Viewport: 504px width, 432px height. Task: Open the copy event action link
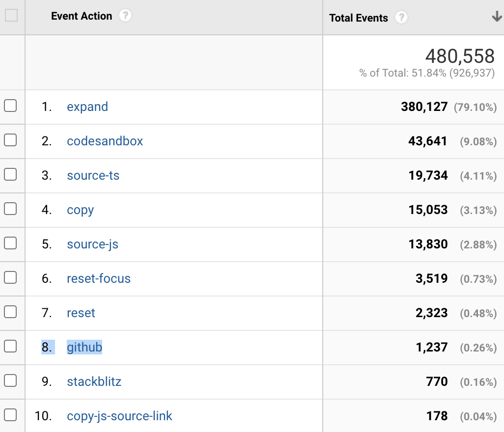pos(81,211)
